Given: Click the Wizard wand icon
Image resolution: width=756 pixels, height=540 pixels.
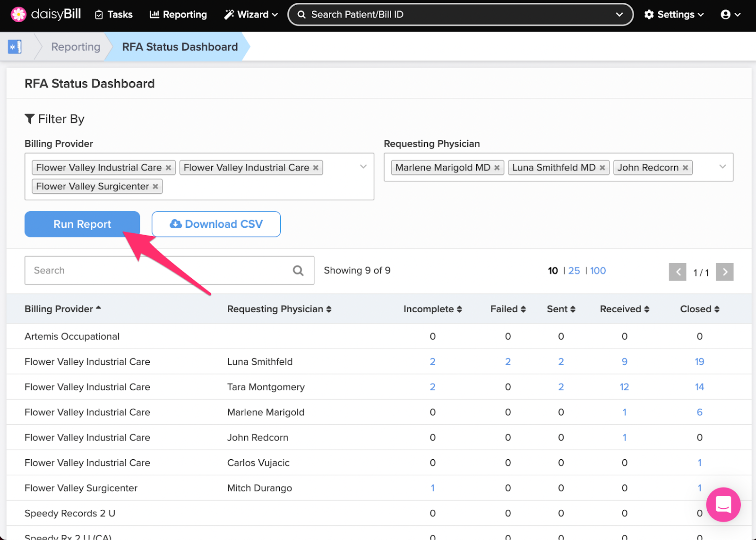Looking at the screenshot, I should pyautogui.click(x=229, y=14).
